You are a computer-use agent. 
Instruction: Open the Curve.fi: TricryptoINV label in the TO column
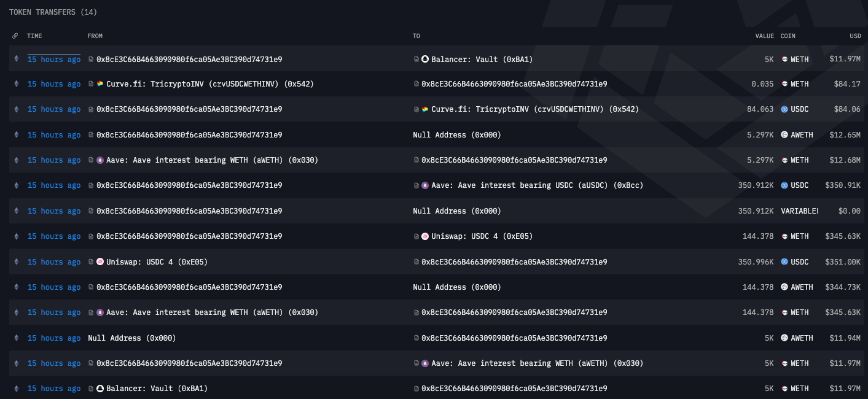click(x=535, y=109)
